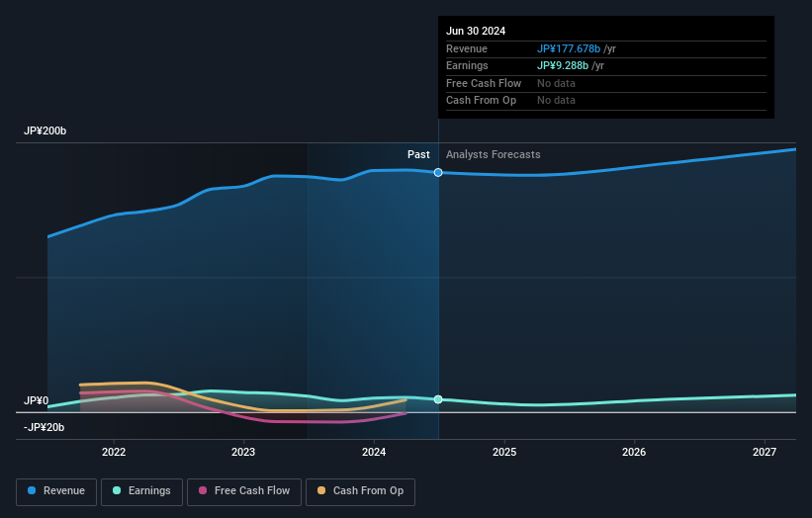Click the blue Revenue legend dot

pos(32,490)
